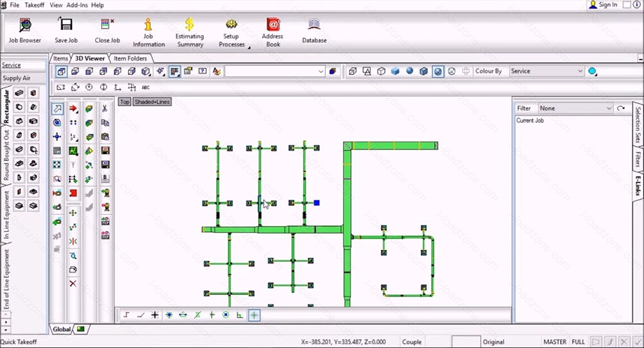Enable blue sphere render mode
The width and height of the screenshot is (644, 348).
[x=410, y=71]
